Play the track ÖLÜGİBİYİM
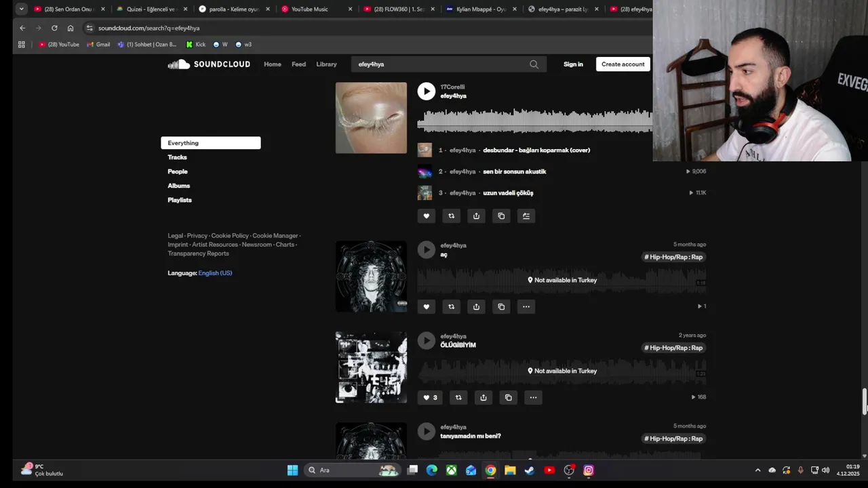Image resolution: width=868 pixels, height=488 pixels. click(426, 341)
